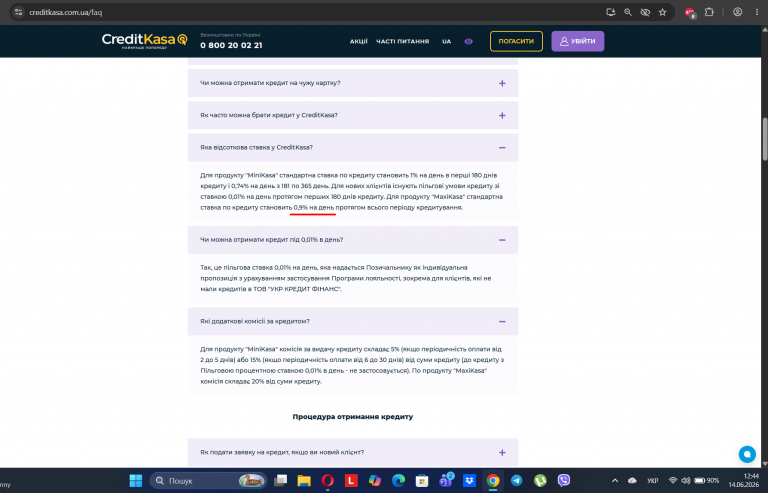This screenshot has width=768, height=493.
Task: Open Microsoft Store from the taskbar
Action: (422, 481)
